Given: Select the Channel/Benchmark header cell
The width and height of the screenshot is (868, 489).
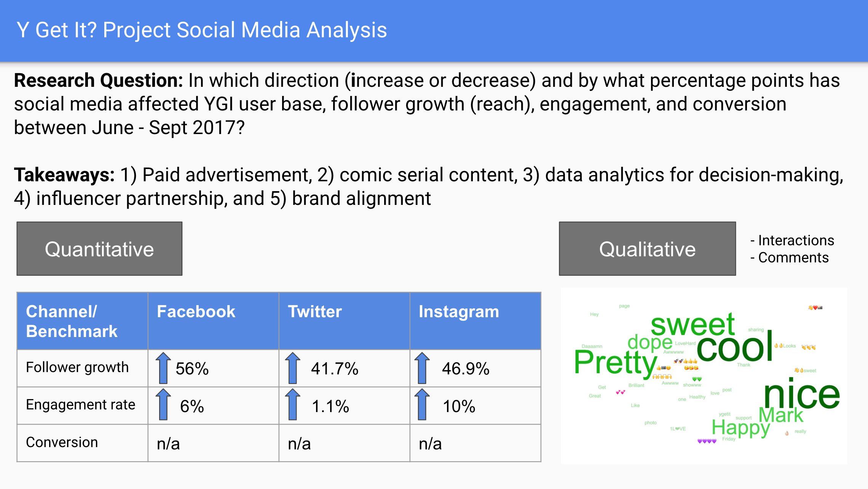Looking at the screenshot, I should (82, 321).
